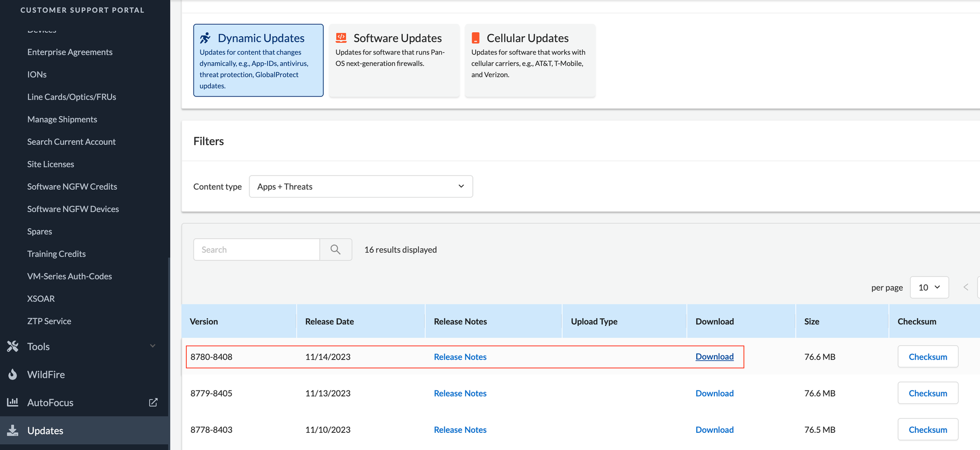
Task: Show Checksum for 8779-8405
Action: (928, 393)
